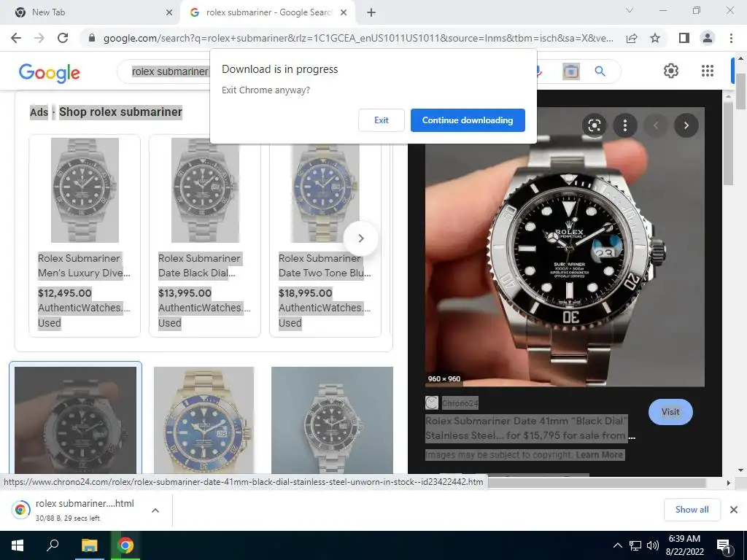
Task: Click the search by image camera icon
Action: click(570, 71)
